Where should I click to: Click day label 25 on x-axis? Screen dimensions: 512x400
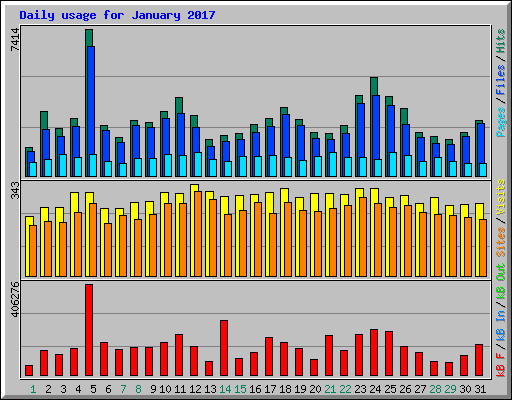[390, 389]
